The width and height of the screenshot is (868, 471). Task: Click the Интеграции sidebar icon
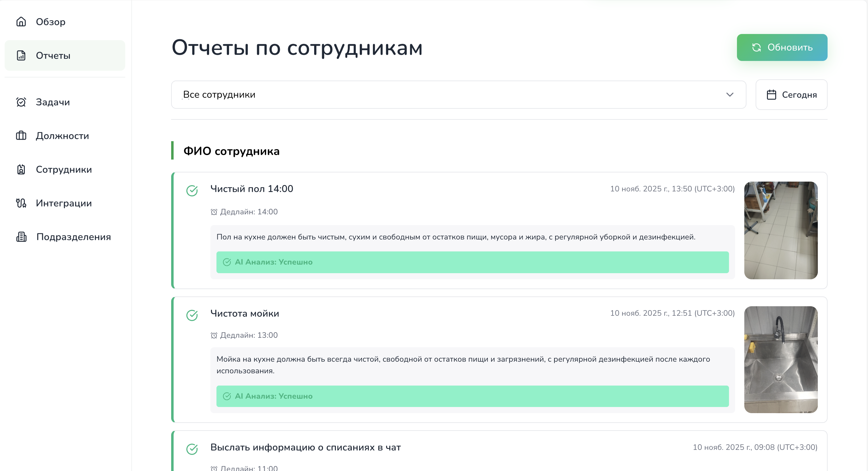coord(21,203)
